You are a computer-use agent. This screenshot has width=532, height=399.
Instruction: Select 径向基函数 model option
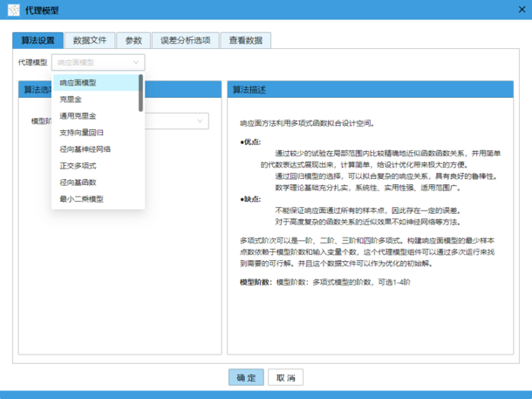[96, 182]
